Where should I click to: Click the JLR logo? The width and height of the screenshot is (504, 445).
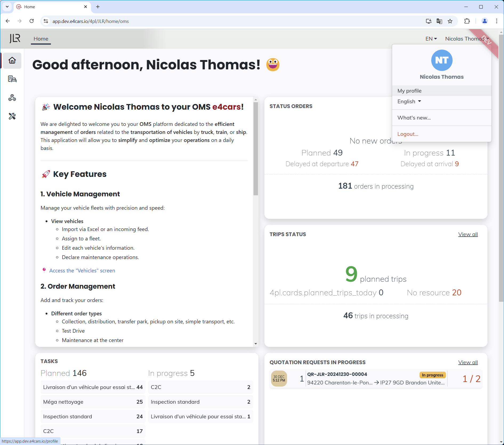(15, 38)
